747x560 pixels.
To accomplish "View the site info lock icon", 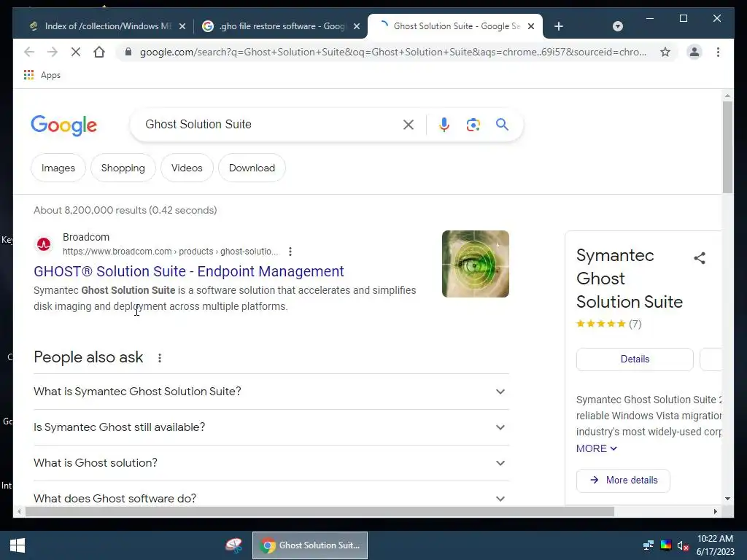I will 128,52.
